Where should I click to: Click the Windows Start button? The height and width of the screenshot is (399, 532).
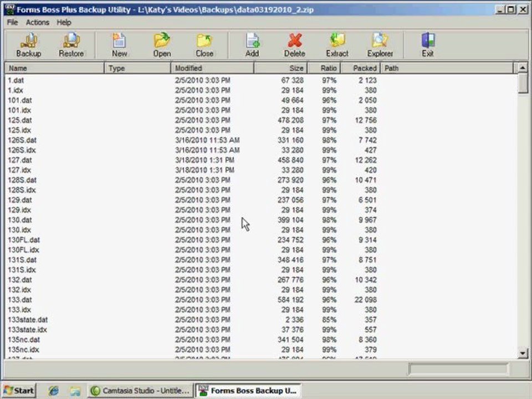pos(19,391)
